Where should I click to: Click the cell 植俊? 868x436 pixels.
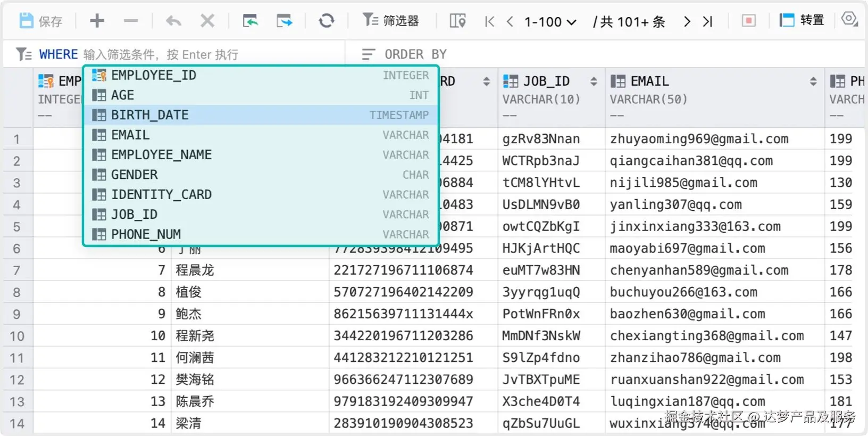tap(188, 292)
